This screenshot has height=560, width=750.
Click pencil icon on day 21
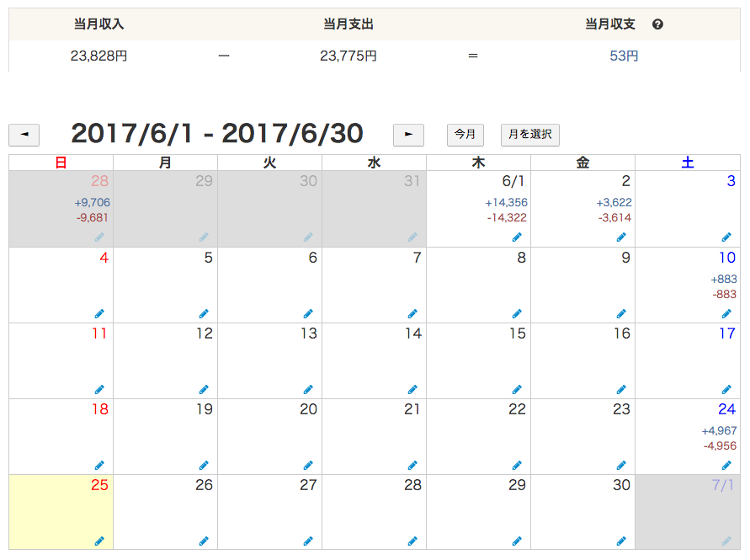point(412,465)
